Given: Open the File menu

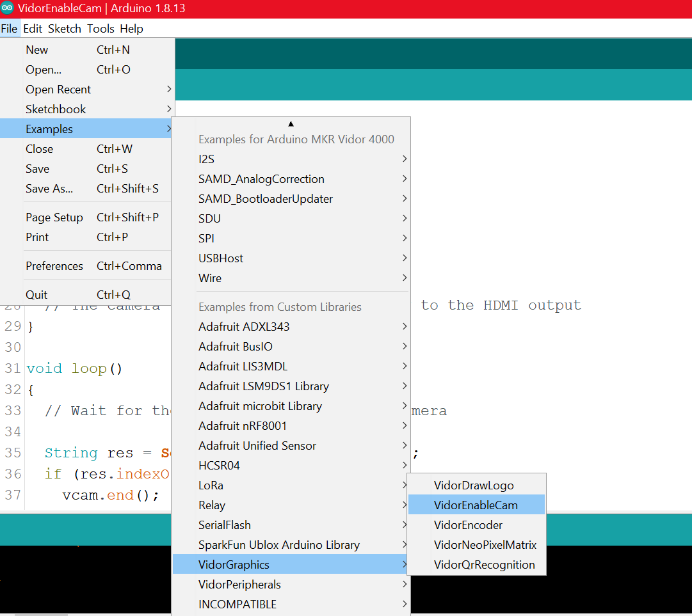Looking at the screenshot, I should [9, 29].
